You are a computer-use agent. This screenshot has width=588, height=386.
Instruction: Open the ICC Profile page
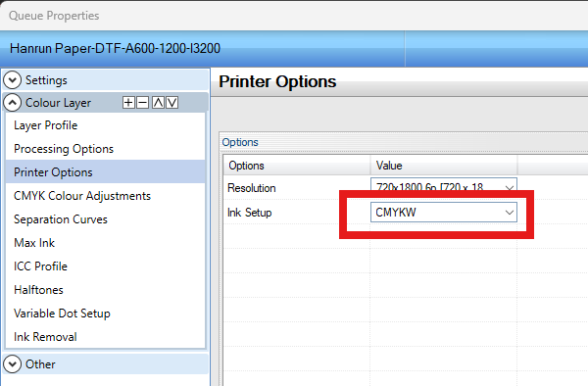[106, 266]
